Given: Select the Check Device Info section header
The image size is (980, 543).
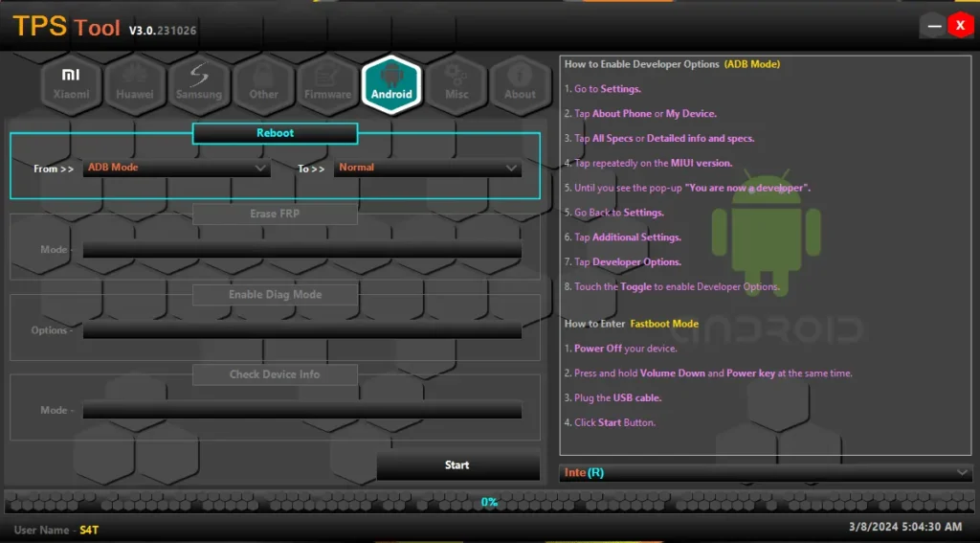Looking at the screenshot, I should click(x=275, y=374).
